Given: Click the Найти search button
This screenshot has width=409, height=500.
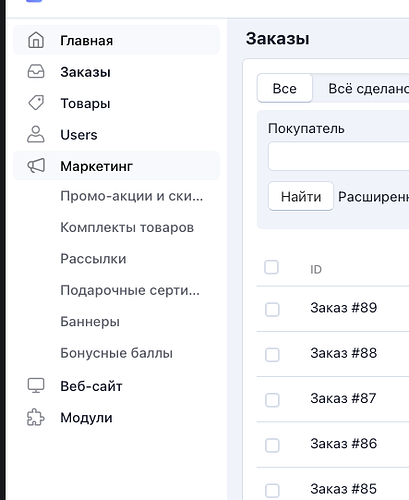Looking at the screenshot, I should click(x=301, y=196).
